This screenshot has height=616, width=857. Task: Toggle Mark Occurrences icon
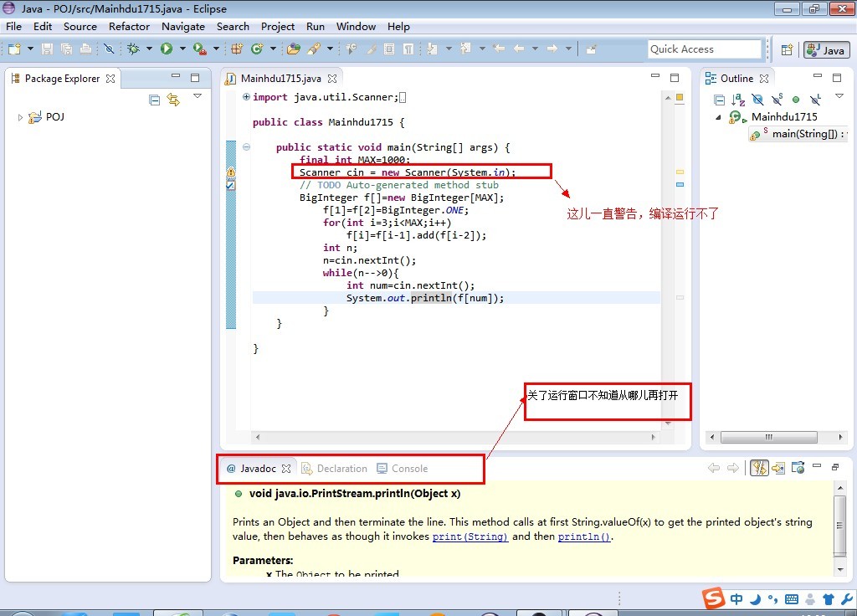pyautogui.click(x=371, y=49)
